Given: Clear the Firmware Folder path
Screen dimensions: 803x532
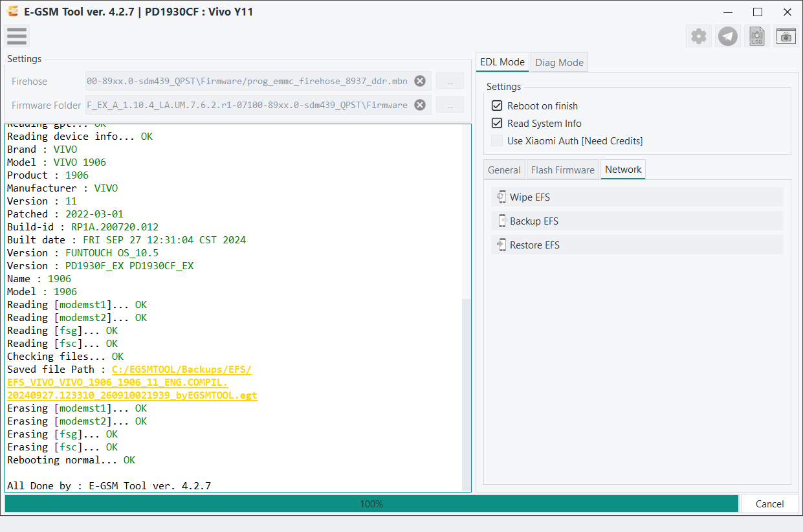Looking at the screenshot, I should point(420,105).
